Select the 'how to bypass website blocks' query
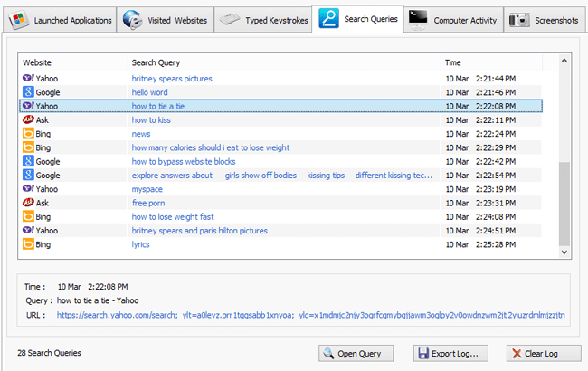The height and width of the screenshot is (371, 588). pos(184,162)
